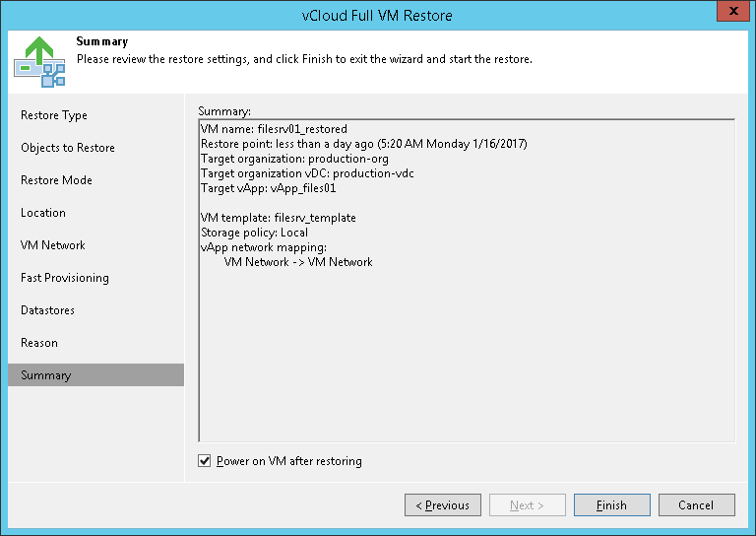Click the vCloud restore wizard icon
Viewport: 756px width, 536px height.
point(39,61)
